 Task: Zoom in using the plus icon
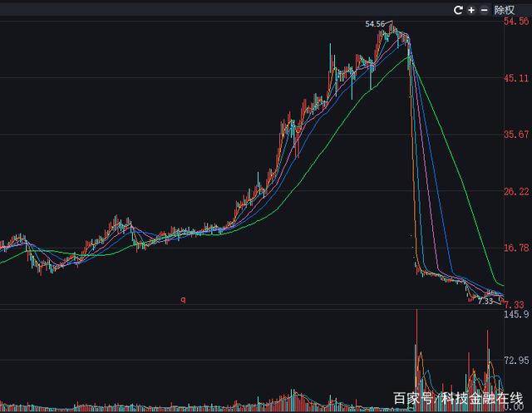coord(470,10)
